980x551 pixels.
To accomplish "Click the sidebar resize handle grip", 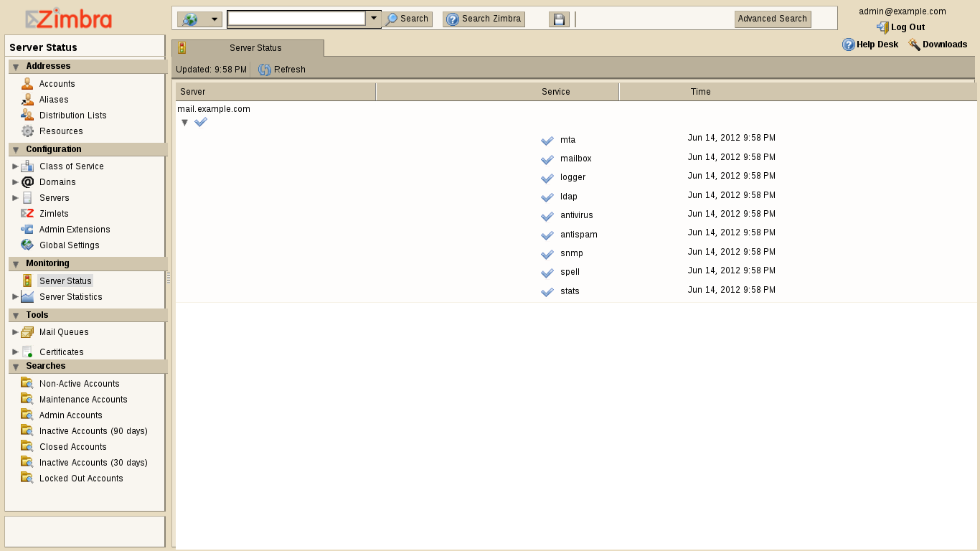I will [x=169, y=278].
